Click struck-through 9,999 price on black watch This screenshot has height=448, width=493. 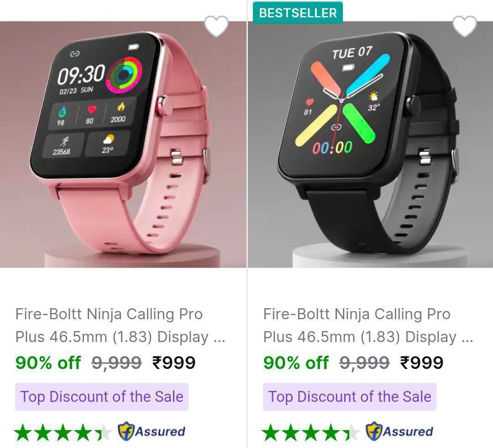[364, 363]
